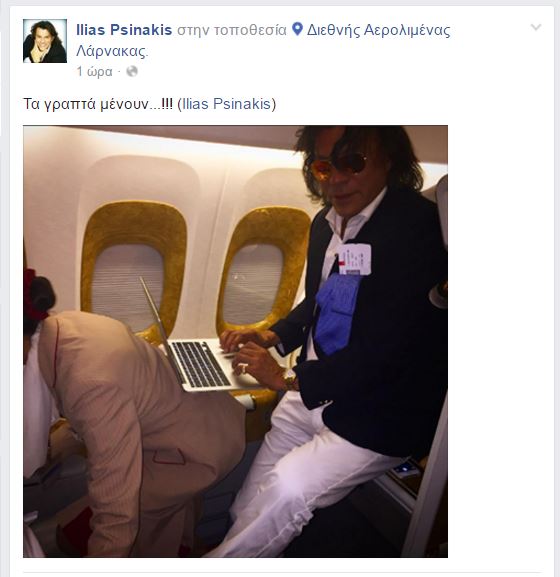Open the "1 ώρα" timestamp permalink

pos(94,71)
